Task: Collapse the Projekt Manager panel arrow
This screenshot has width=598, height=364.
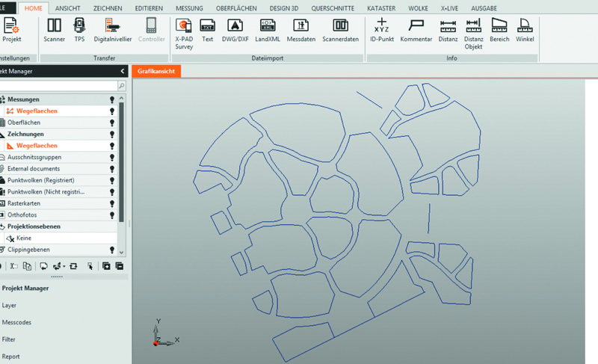Action: (x=123, y=71)
